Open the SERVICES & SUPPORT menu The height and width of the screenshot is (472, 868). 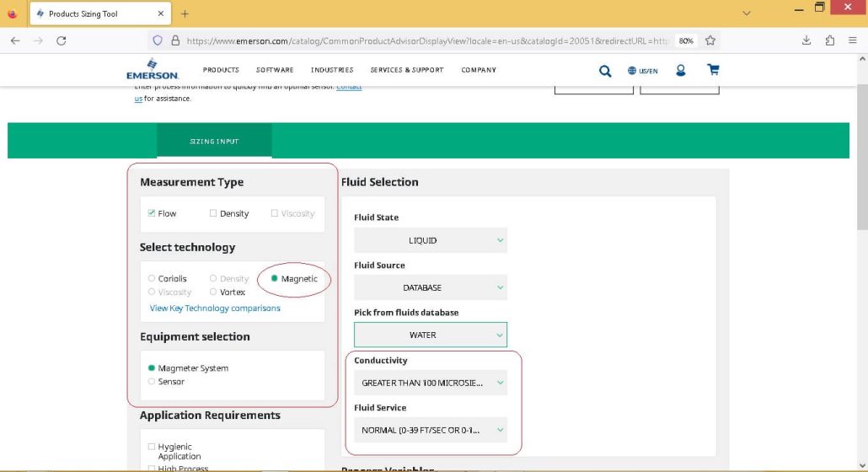coord(407,70)
